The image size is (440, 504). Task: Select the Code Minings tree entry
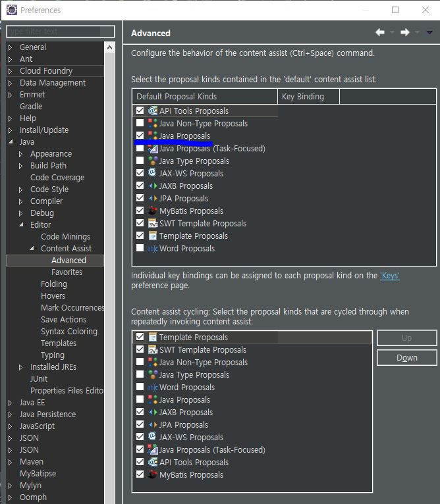66,237
